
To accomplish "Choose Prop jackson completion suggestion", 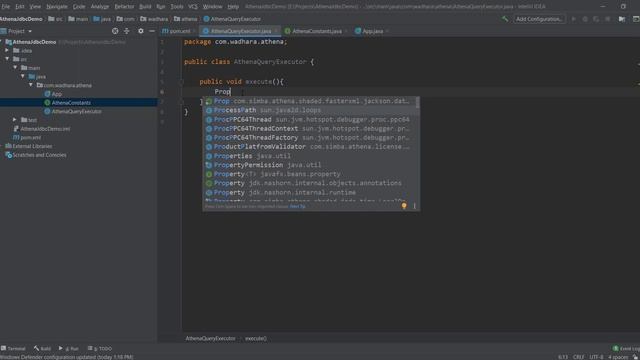I will [310, 101].
